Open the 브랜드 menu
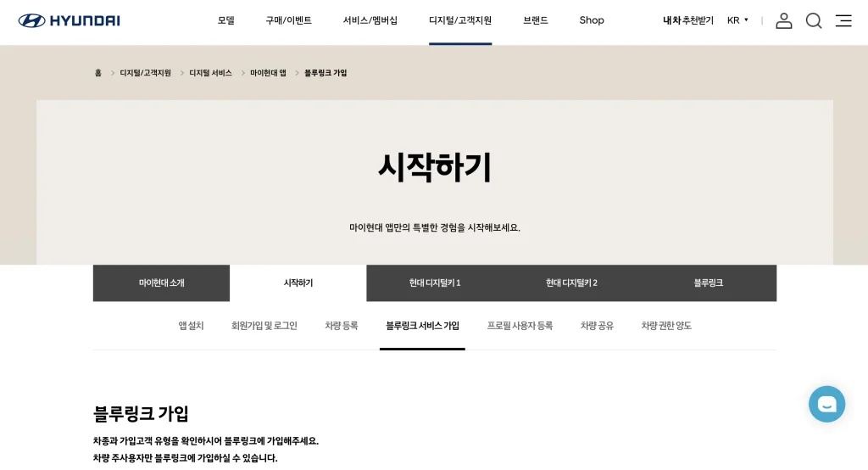This screenshot has height=470, width=868. [536, 20]
